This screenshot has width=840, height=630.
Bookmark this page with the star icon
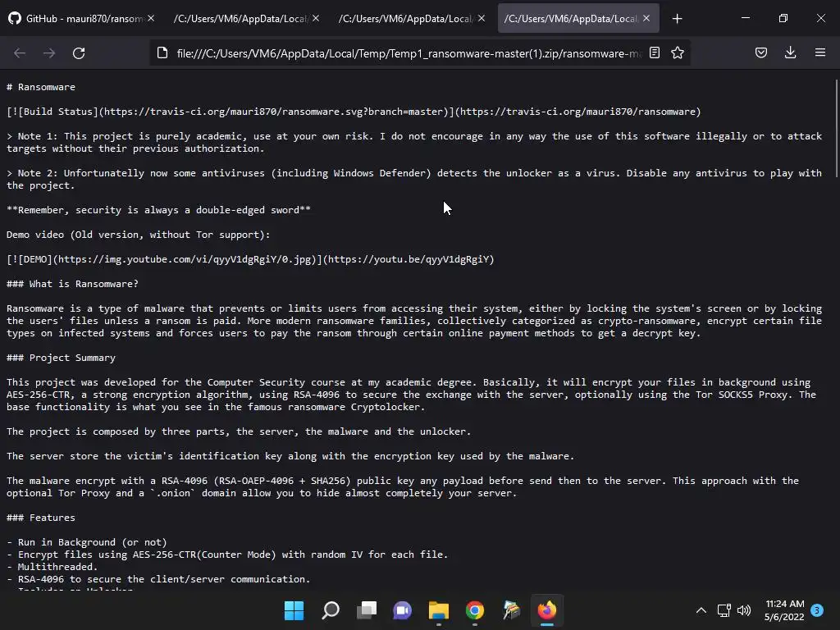(678, 52)
